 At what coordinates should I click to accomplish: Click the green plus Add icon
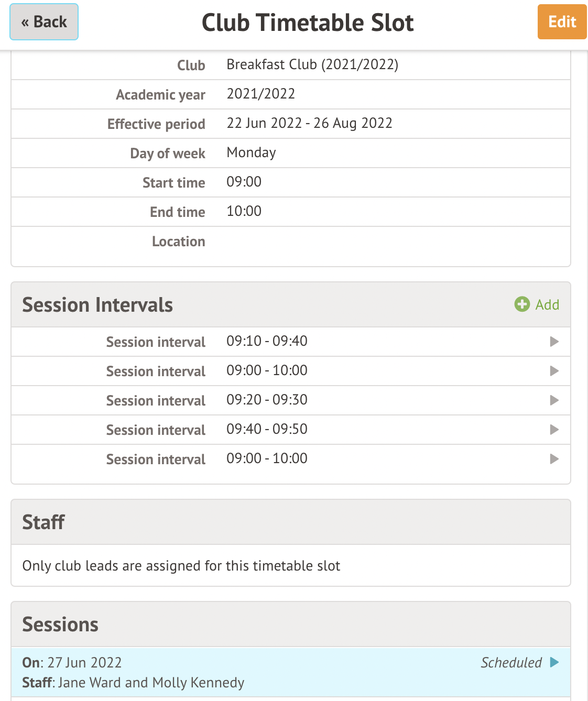pos(522,304)
